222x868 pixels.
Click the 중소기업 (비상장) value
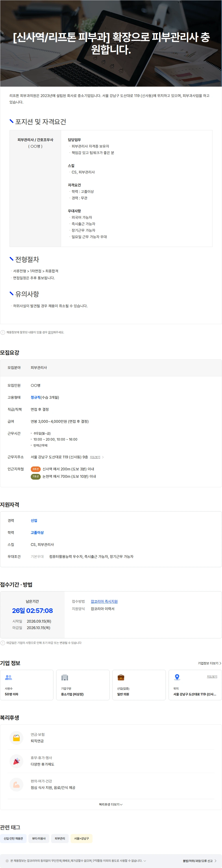pyautogui.click(x=72, y=694)
